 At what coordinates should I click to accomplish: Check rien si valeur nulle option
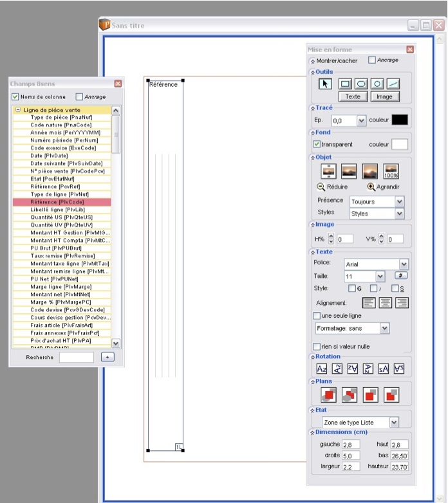[317, 347]
